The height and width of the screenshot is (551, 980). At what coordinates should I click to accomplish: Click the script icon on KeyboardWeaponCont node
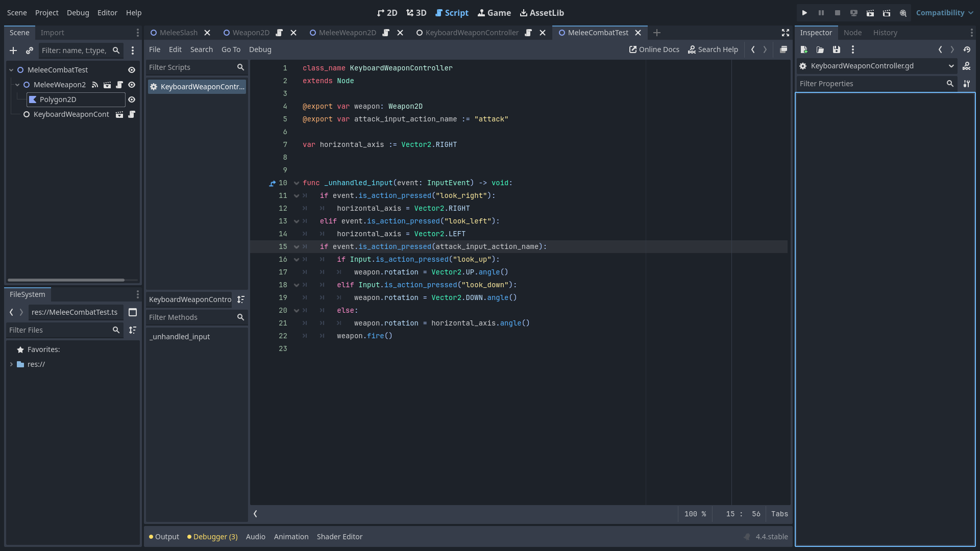coord(132,114)
